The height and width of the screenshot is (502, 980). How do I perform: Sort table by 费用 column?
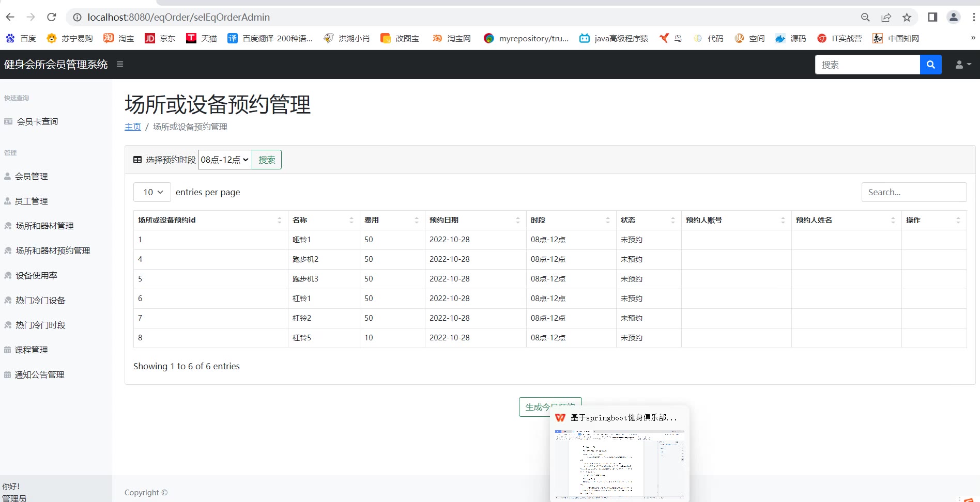coord(392,220)
